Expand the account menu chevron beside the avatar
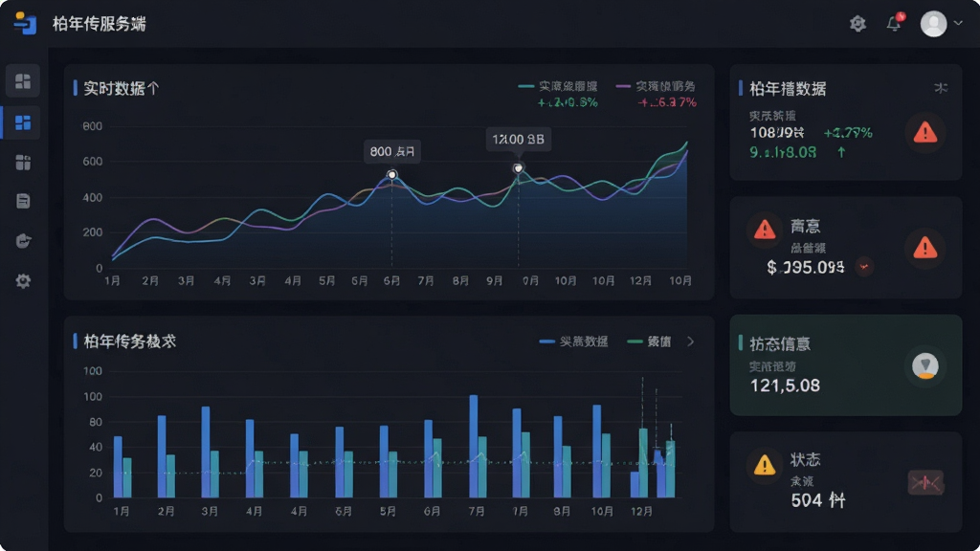This screenshot has width=980, height=551. pyautogui.click(x=957, y=24)
